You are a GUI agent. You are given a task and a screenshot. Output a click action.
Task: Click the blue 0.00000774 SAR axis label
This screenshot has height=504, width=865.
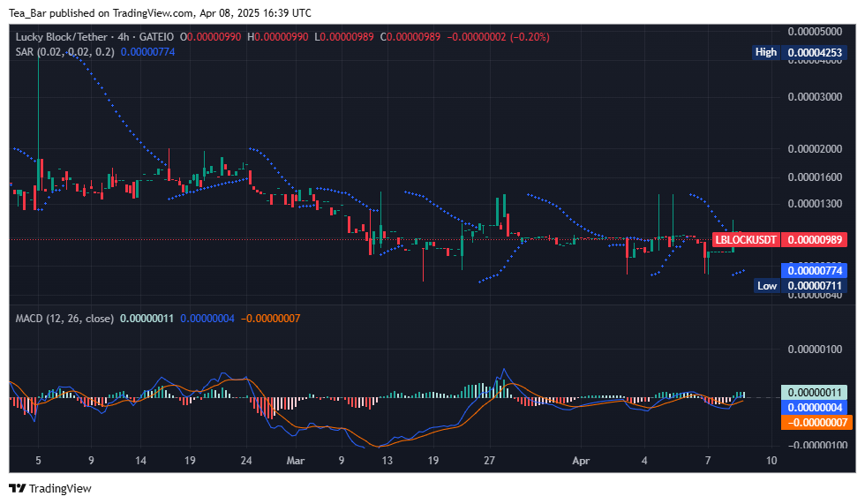tap(814, 270)
